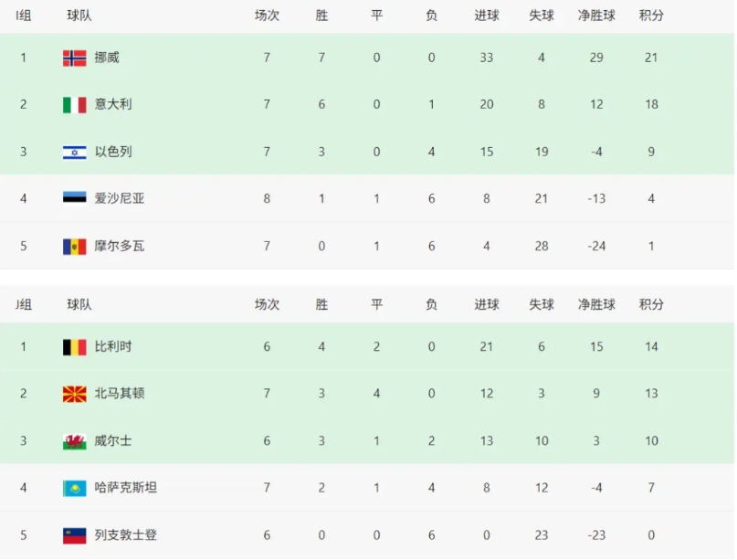
Task: Click the Moldova flag icon
Action: 74,246
